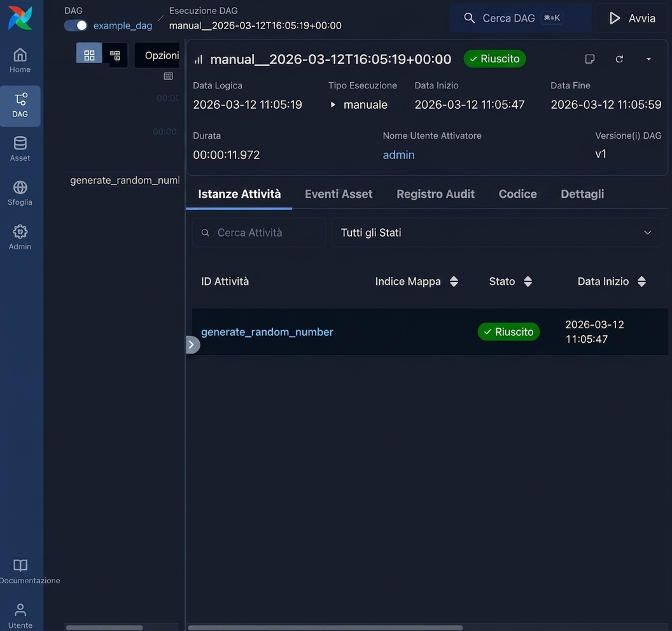
Task: Click the left panel horizontal scrollbar
Action: pos(104,628)
